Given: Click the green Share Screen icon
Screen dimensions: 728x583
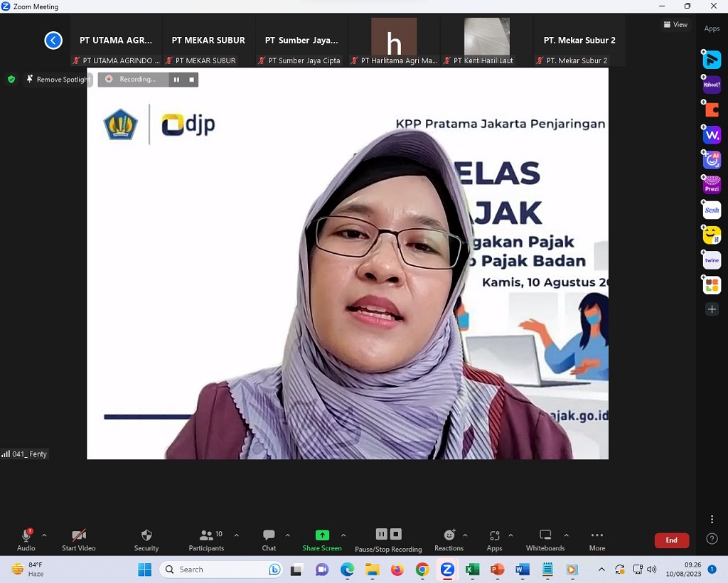Looking at the screenshot, I should click(x=322, y=535).
